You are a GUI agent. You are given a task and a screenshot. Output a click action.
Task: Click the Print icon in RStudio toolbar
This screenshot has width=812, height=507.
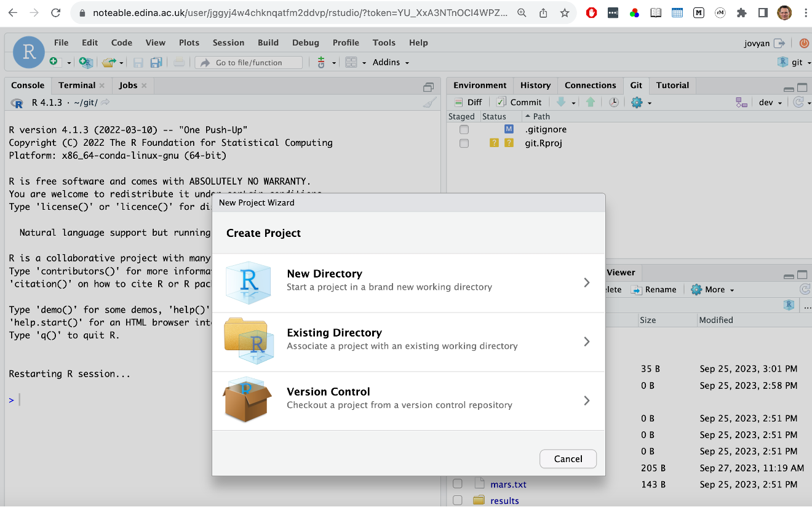pos(179,62)
